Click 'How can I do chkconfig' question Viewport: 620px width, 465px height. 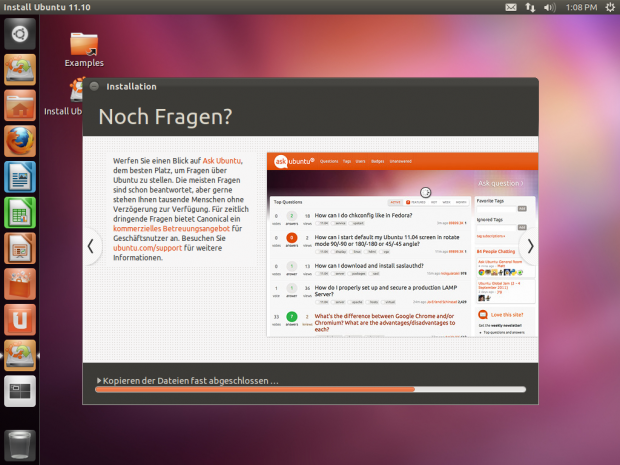tap(363, 215)
